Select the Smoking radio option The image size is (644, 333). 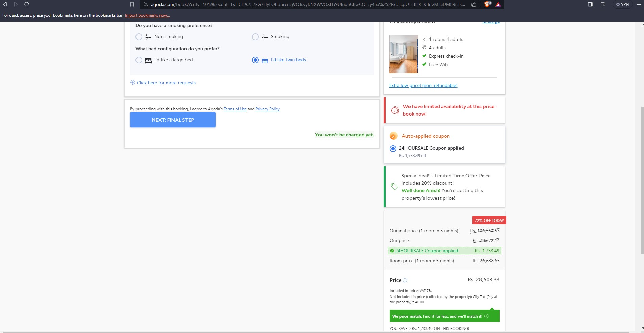coord(255,37)
